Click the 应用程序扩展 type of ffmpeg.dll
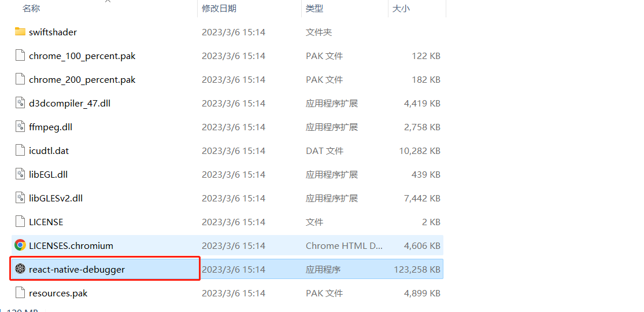 332,127
